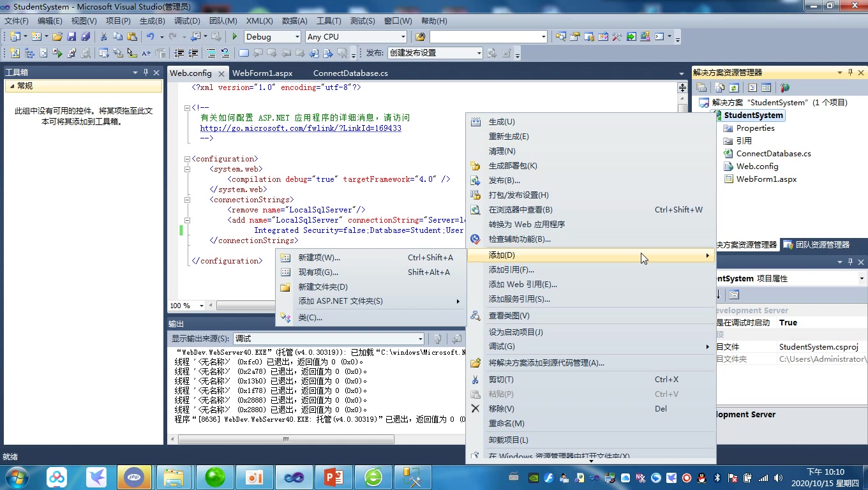
Task: Open the PHP icon on the taskbar
Action: [134, 477]
